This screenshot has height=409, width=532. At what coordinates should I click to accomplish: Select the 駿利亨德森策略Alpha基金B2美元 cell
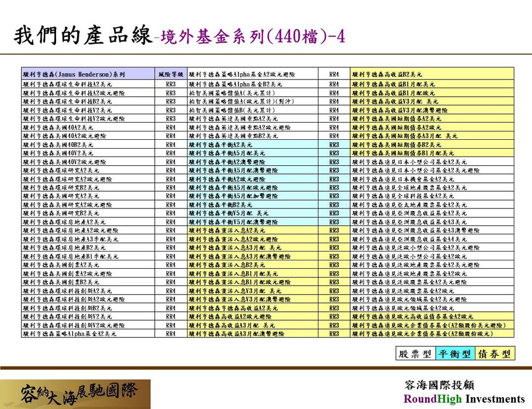252,84
